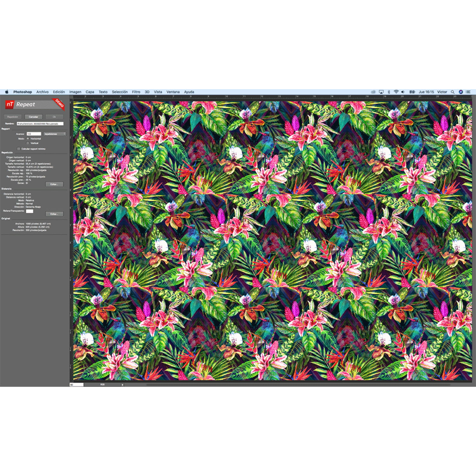Click the tropical pattern canvas preview
This screenshot has height=476, width=476.
(x=273, y=241)
